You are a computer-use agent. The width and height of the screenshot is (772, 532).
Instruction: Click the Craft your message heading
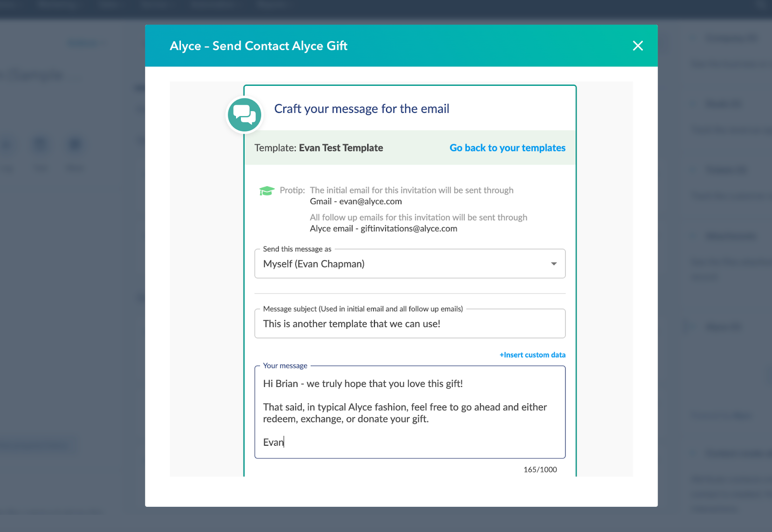point(361,109)
